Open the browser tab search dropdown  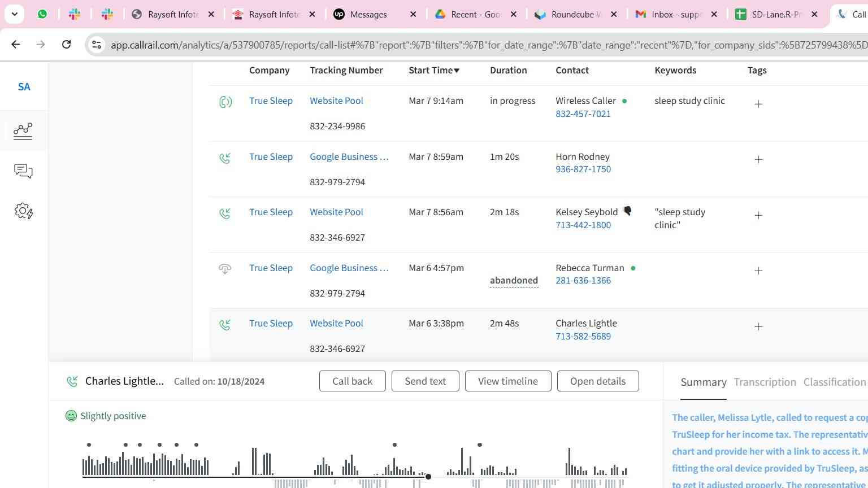pos(14,14)
